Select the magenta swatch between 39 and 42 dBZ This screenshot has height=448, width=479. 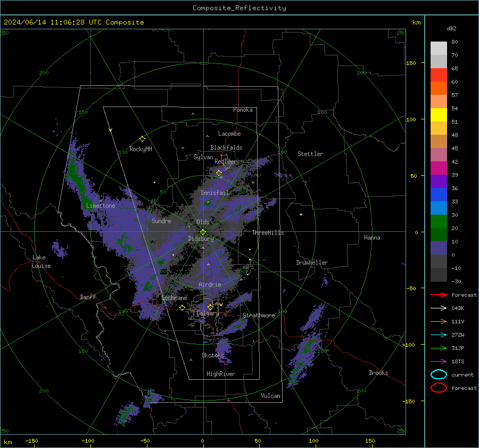click(439, 168)
